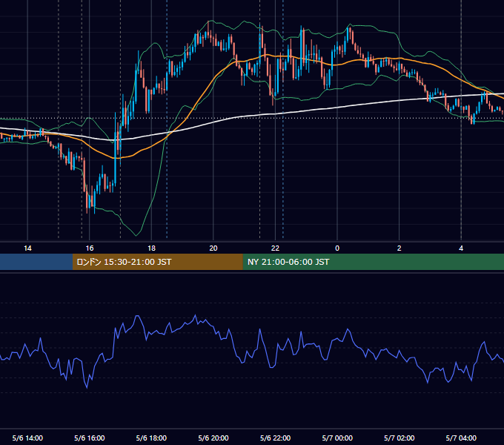Click the '5/6 18:00' label on the lower axis
This screenshot has height=445, width=504.
click(151, 438)
